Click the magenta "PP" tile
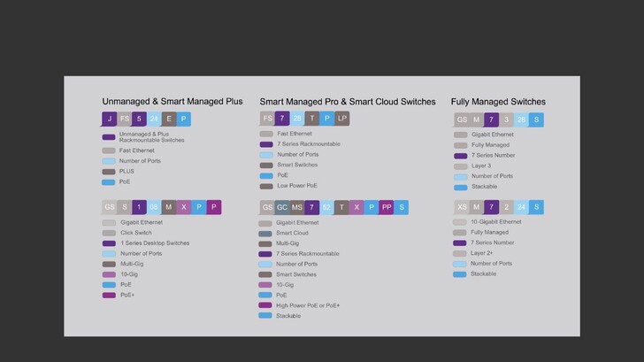644x362 pixels. tap(387, 207)
